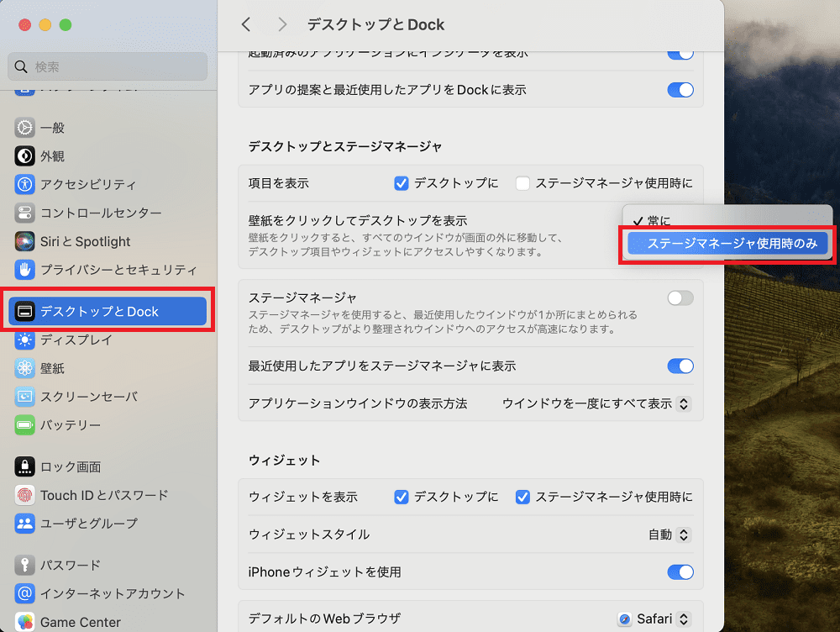Click the 外観 appearance icon
840x632 pixels.
tap(24, 156)
